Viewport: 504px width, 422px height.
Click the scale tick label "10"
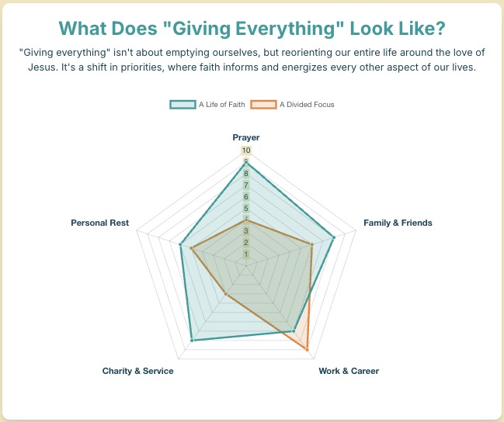[246, 150]
